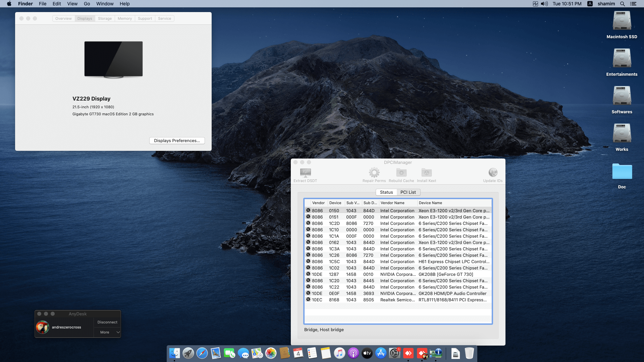Click the Rebuild Cache toolbar icon
644x362 pixels.
(x=401, y=173)
